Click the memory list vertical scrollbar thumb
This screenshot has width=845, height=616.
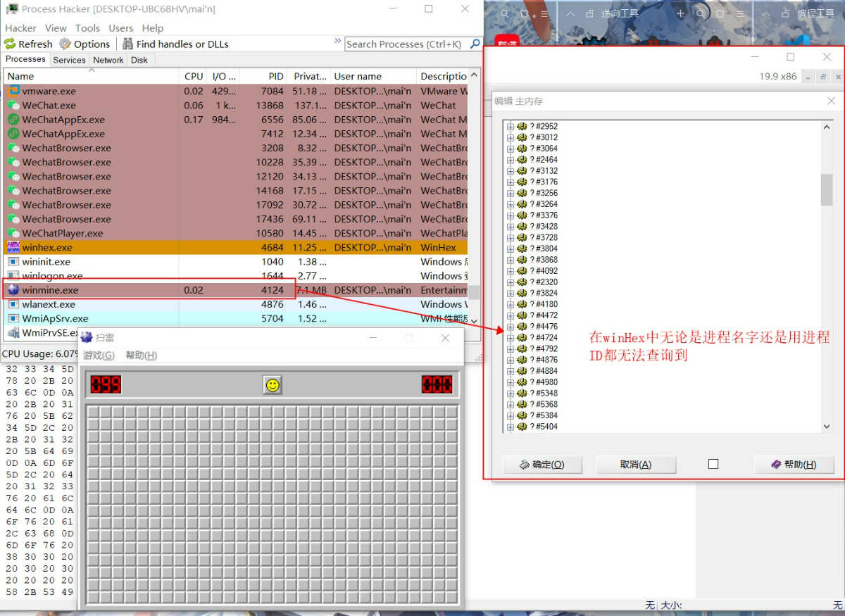[x=827, y=189]
